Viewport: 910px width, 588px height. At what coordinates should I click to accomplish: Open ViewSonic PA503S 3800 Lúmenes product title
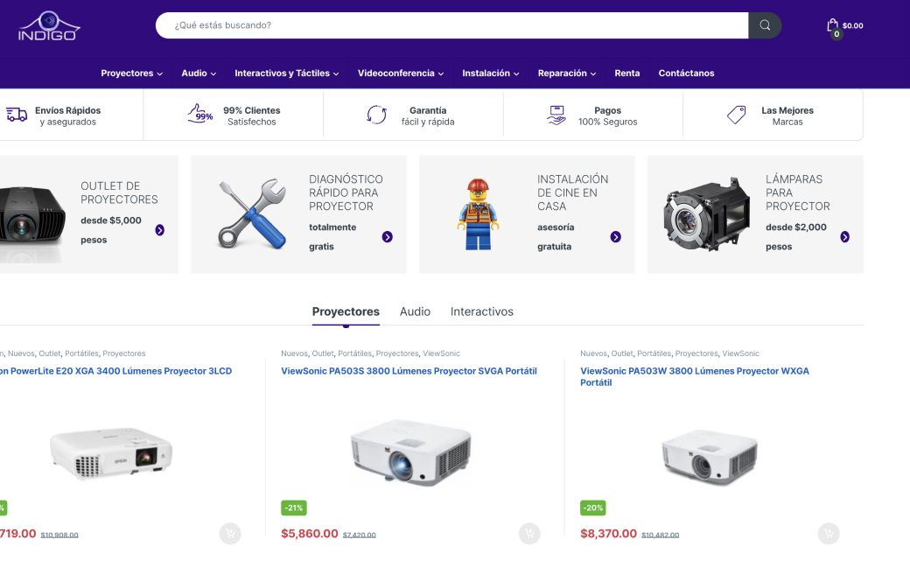409,371
